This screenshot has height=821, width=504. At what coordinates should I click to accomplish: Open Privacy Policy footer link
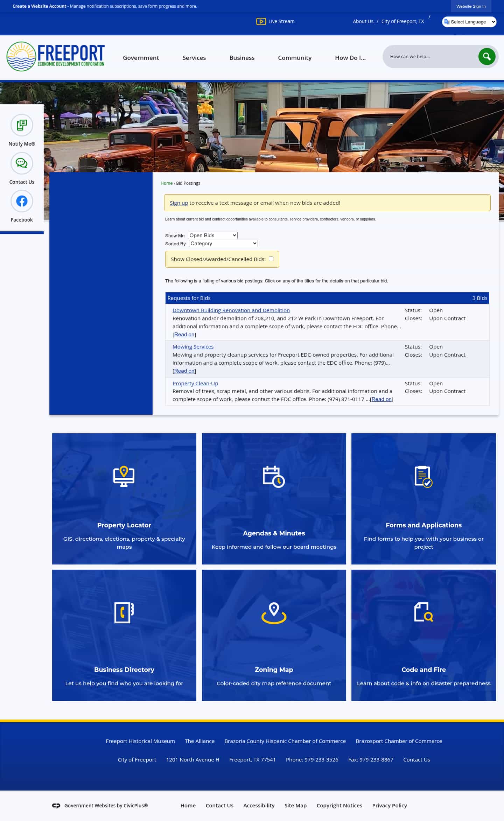coord(390,805)
